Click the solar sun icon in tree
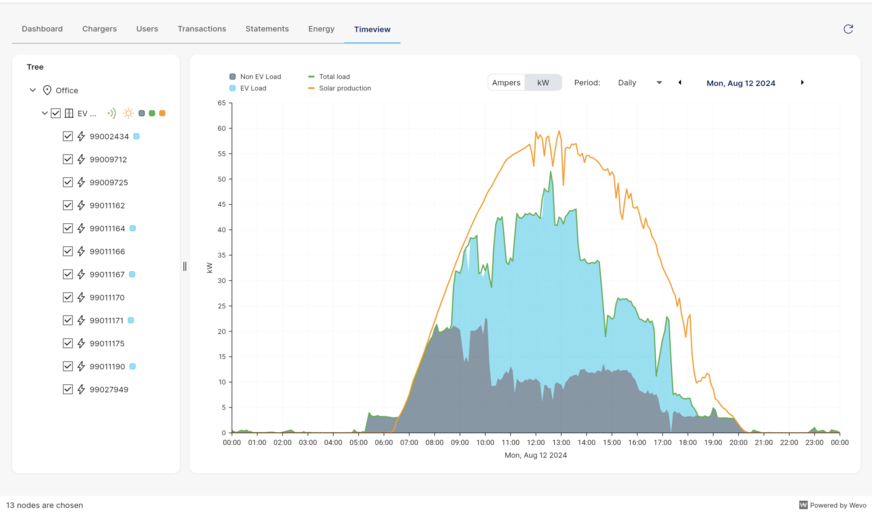The height and width of the screenshot is (514, 872). click(x=128, y=114)
